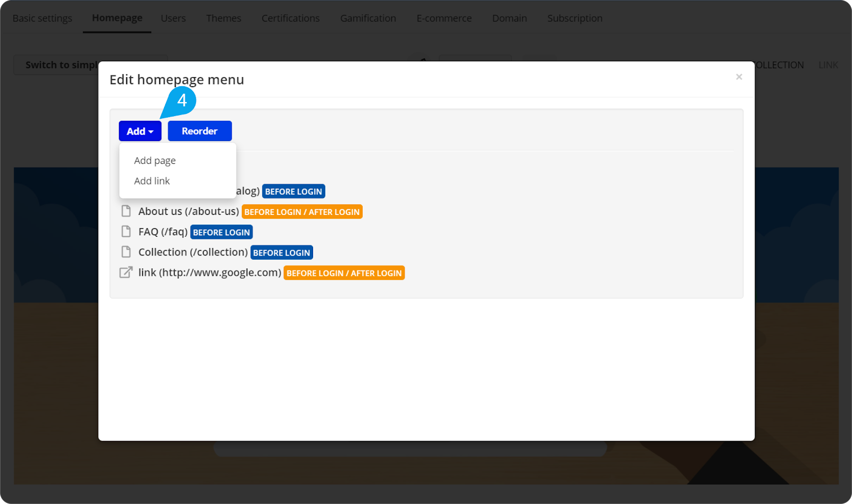Image resolution: width=852 pixels, height=504 pixels.
Task: Toggle the login visibility badge on About us
Action: [x=302, y=211]
